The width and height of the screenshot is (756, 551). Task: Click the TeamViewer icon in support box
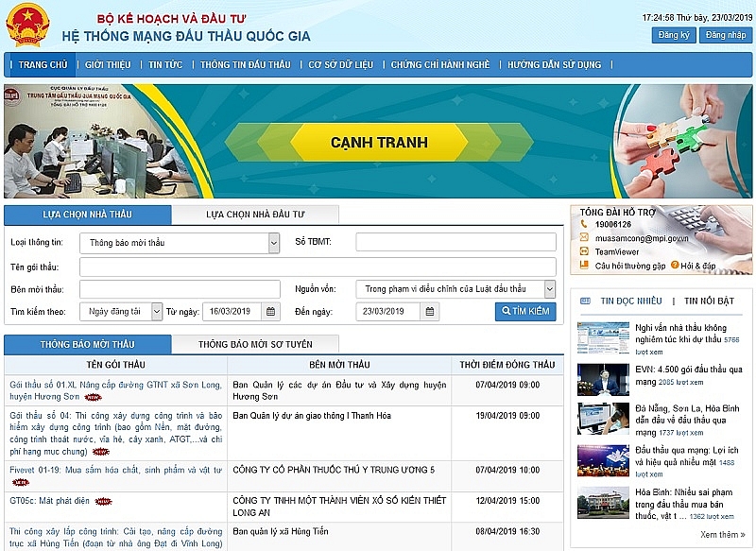(584, 252)
